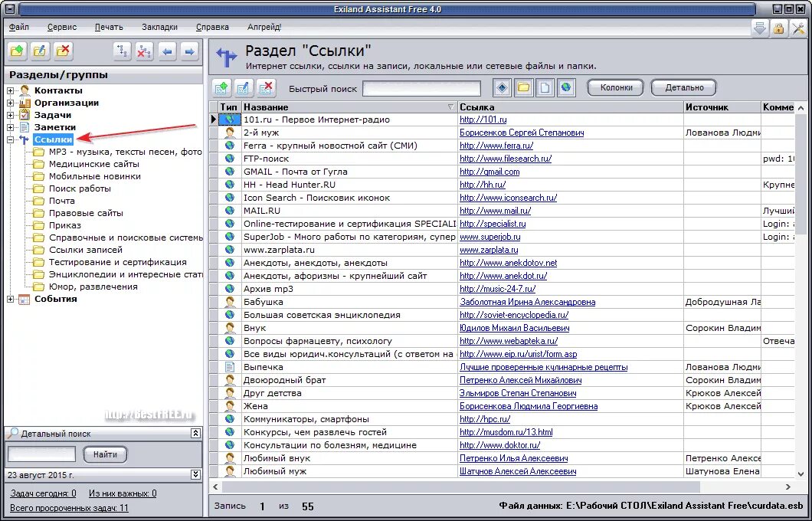The width and height of the screenshot is (812, 521).
Task: Click the Задач сегодня: 0 link
Action: pyautogui.click(x=43, y=493)
